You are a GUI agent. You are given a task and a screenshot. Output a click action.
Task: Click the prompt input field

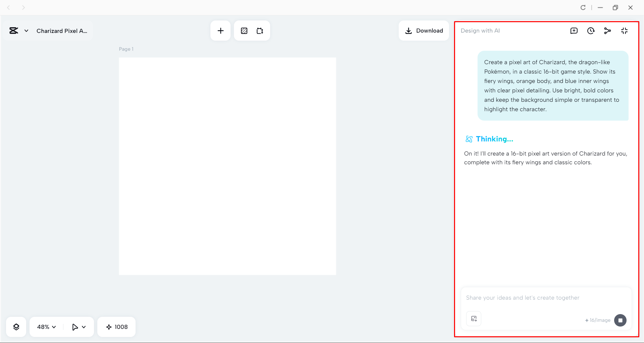coord(546,298)
